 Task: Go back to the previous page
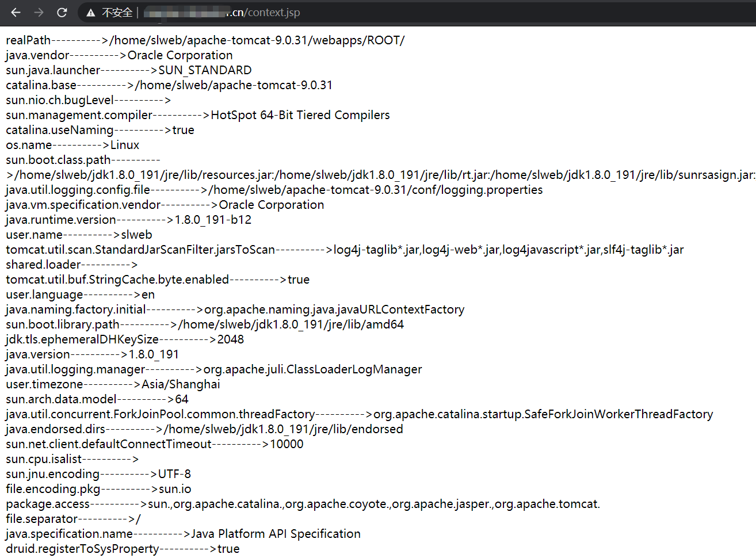pos(16,12)
